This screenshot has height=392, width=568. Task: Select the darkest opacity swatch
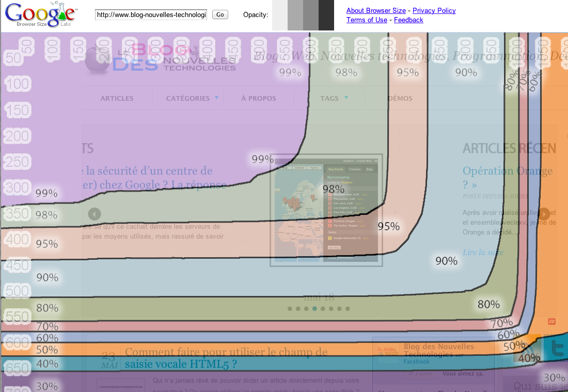pos(326,15)
